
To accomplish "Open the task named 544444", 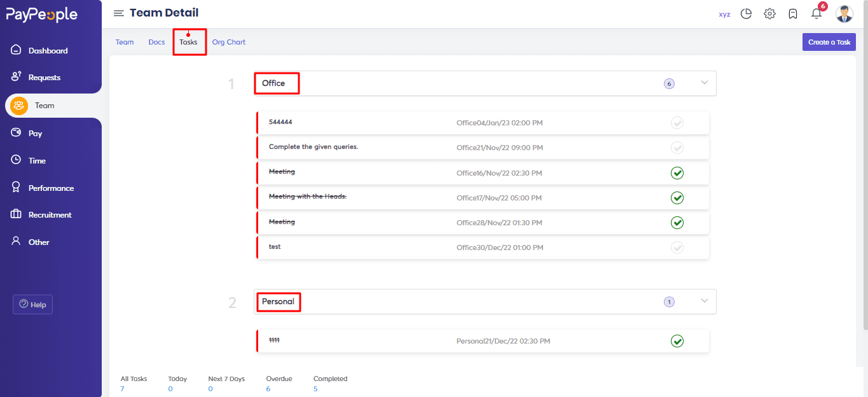I will pos(280,122).
